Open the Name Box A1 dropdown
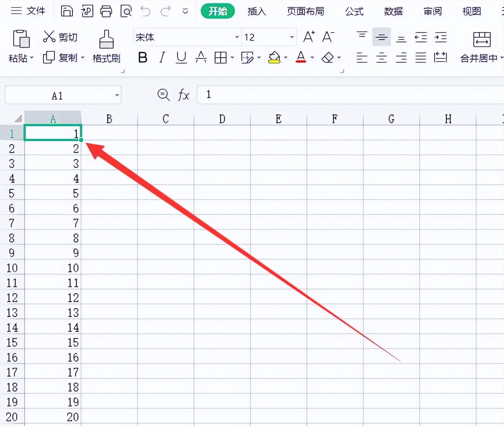Screen dimensions: 504x426 pyautogui.click(x=117, y=95)
